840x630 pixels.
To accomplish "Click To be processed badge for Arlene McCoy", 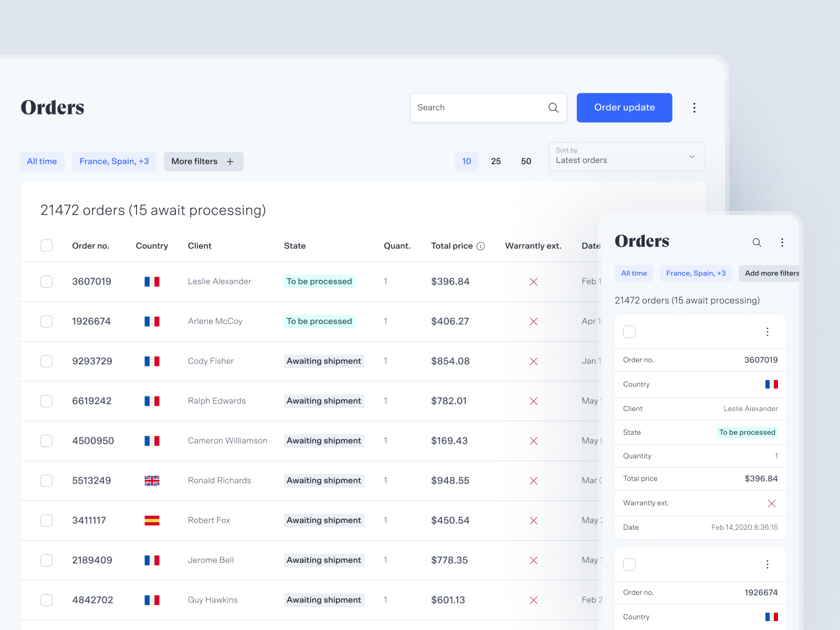I will (319, 322).
